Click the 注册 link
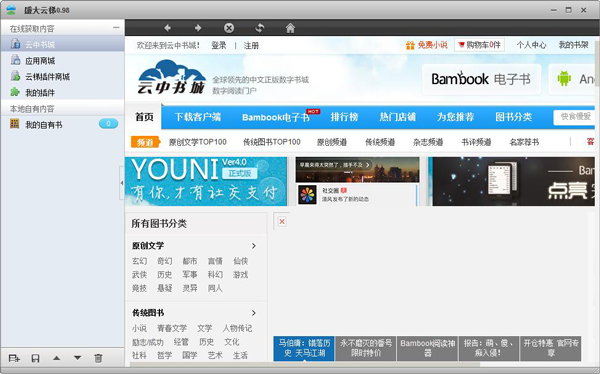 251,46
